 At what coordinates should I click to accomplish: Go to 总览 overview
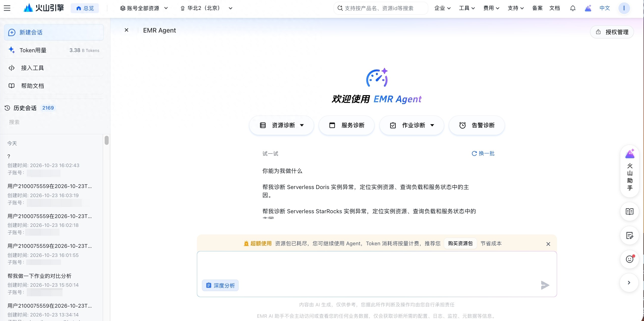tap(85, 8)
